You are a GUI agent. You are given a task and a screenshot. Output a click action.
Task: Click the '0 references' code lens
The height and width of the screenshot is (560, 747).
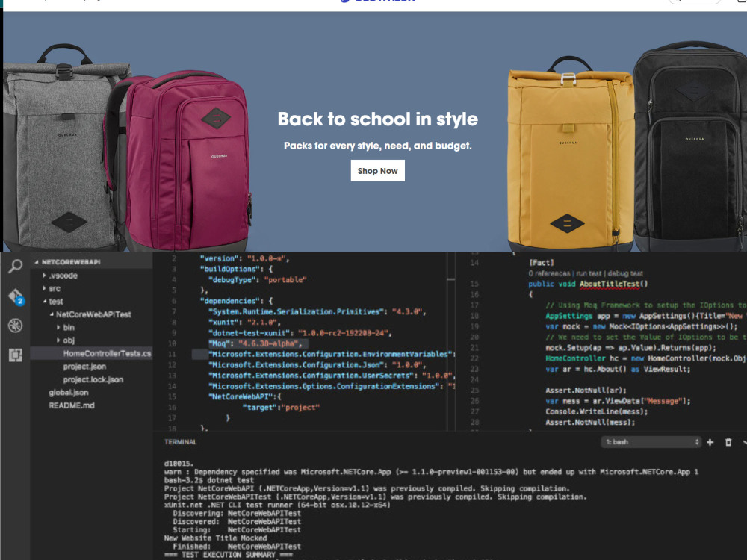click(549, 273)
